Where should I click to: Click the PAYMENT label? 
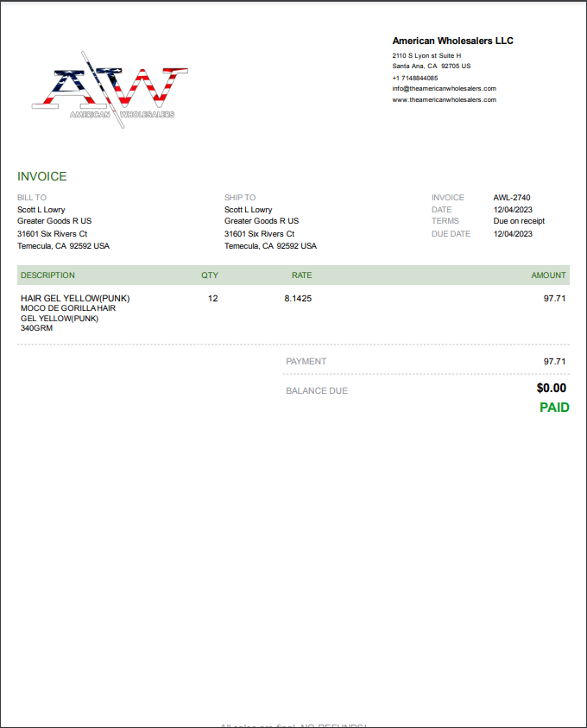[306, 361]
